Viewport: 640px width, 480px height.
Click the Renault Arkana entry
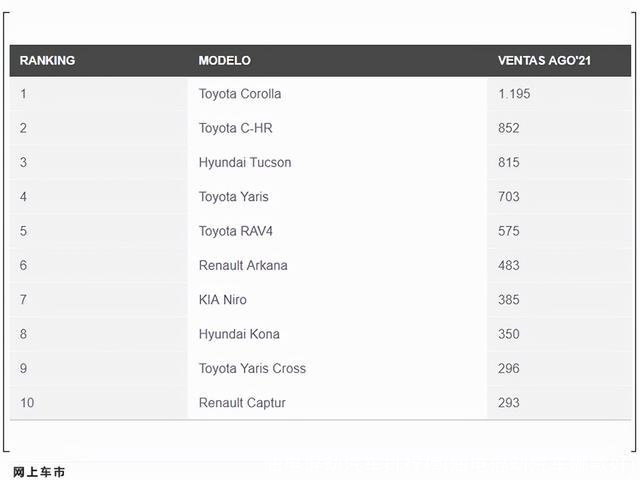click(x=243, y=265)
